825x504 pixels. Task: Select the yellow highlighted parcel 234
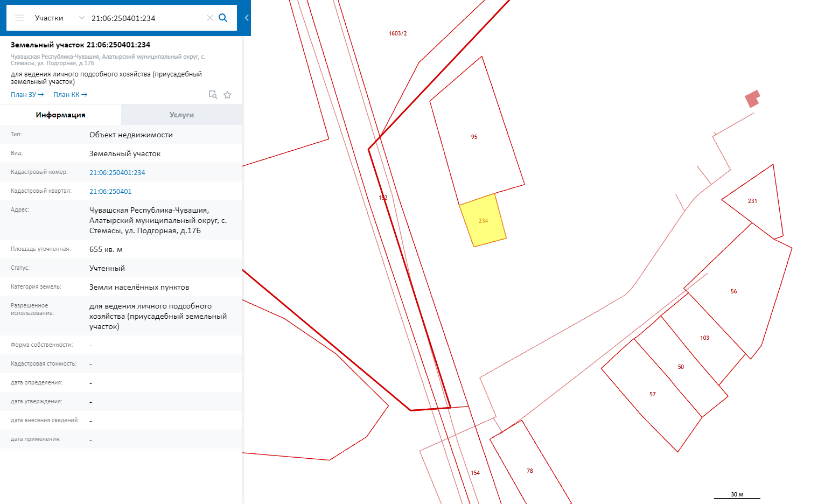483,221
